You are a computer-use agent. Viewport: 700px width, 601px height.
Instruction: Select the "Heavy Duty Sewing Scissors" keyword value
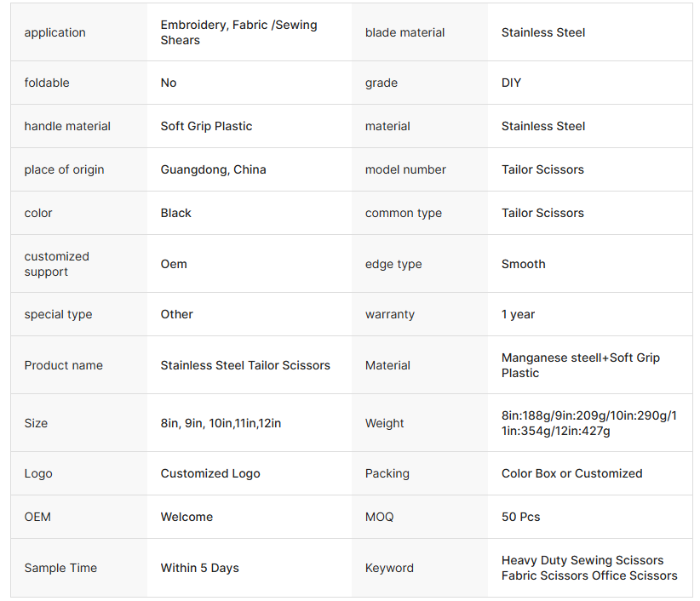(x=582, y=560)
